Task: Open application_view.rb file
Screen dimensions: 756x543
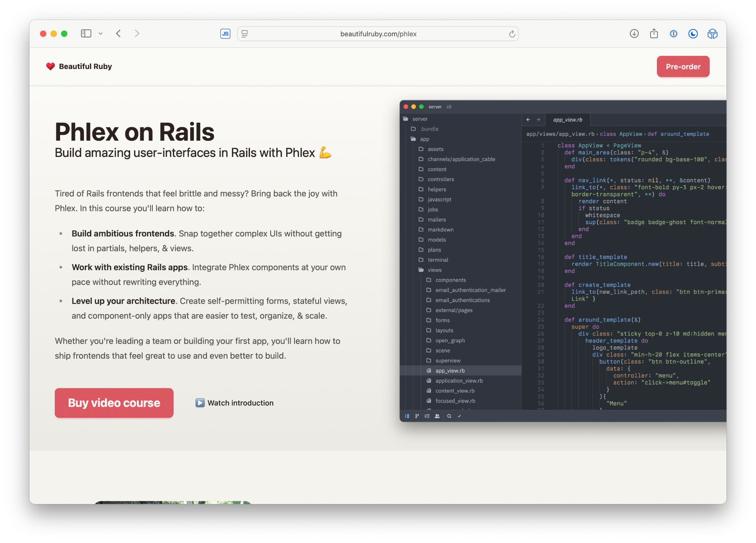Action: pyautogui.click(x=460, y=381)
